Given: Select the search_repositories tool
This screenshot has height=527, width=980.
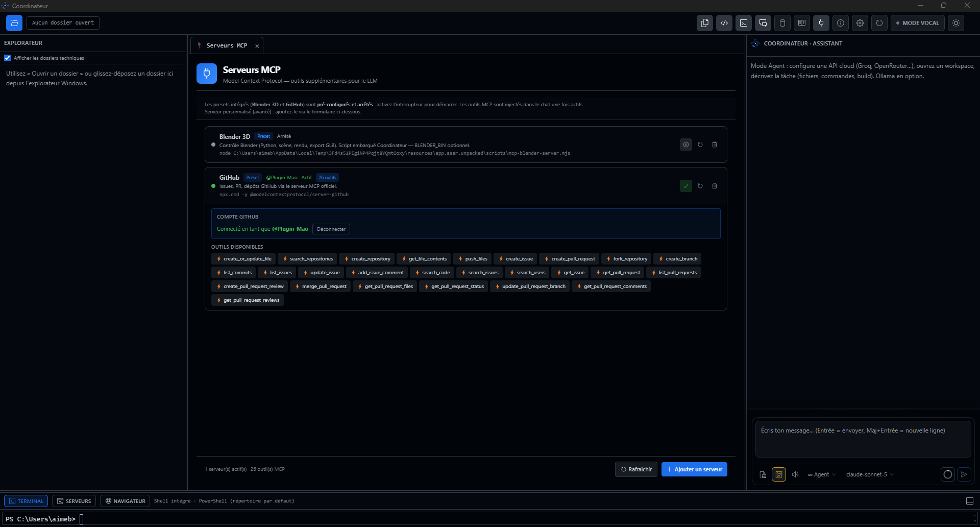Looking at the screenshot, I should click(x=307, y=259).
